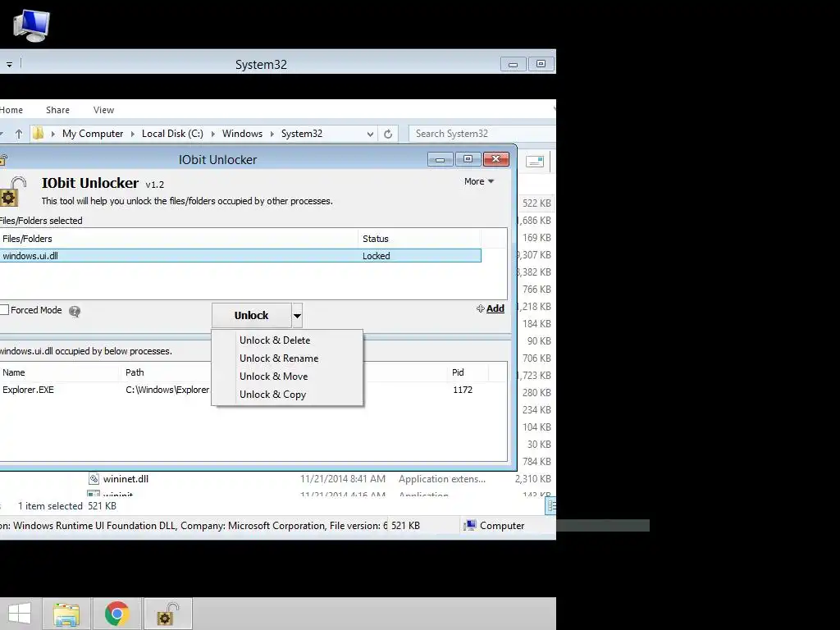Select IObit Unlocker taskbar icon
Screen dimensions: 840x630
tap(167, 614)
